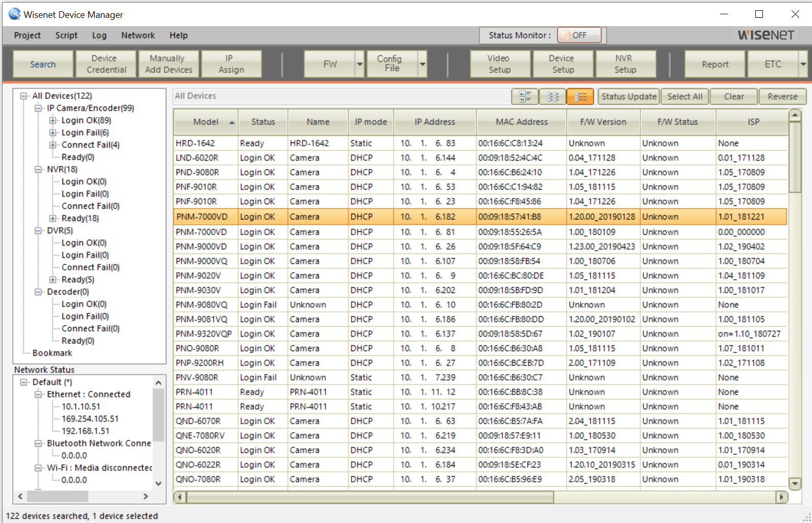Select the HRD-1642 device row
The height and width of the screenshot is (523, 812).
(x=480, y=143)
